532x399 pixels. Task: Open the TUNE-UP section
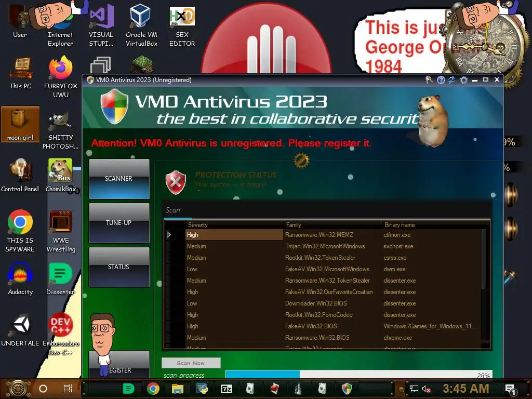119,223
